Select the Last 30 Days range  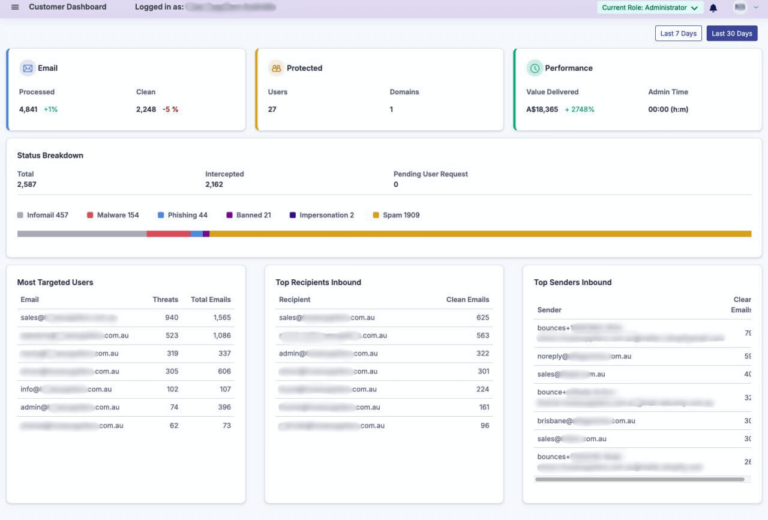coord(732,33)
